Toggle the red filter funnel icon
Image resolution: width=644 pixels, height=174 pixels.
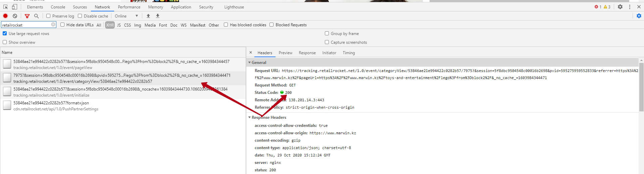tap(27, 16)
